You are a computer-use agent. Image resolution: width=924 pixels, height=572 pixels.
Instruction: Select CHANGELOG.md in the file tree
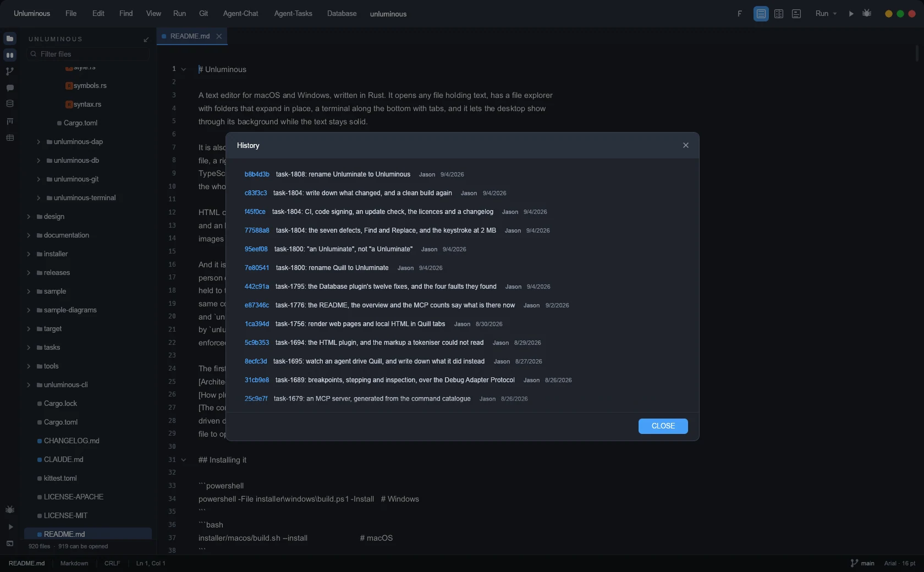coord(71,441)
